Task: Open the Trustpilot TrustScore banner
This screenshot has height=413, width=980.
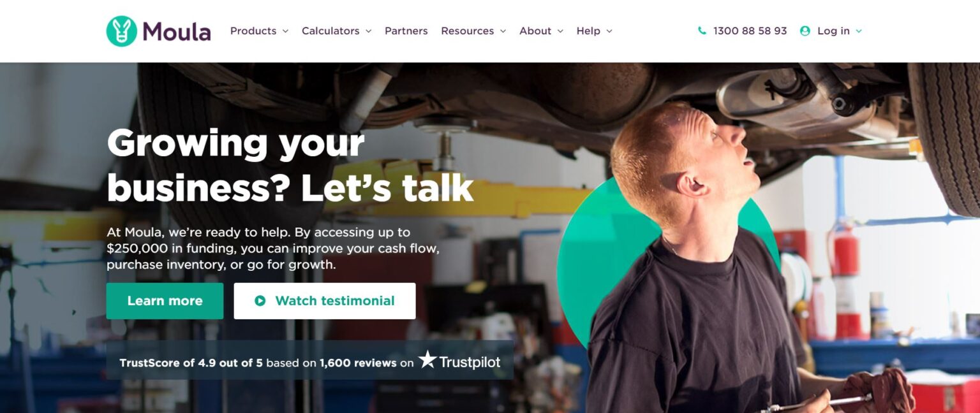Action: [310, 360]
